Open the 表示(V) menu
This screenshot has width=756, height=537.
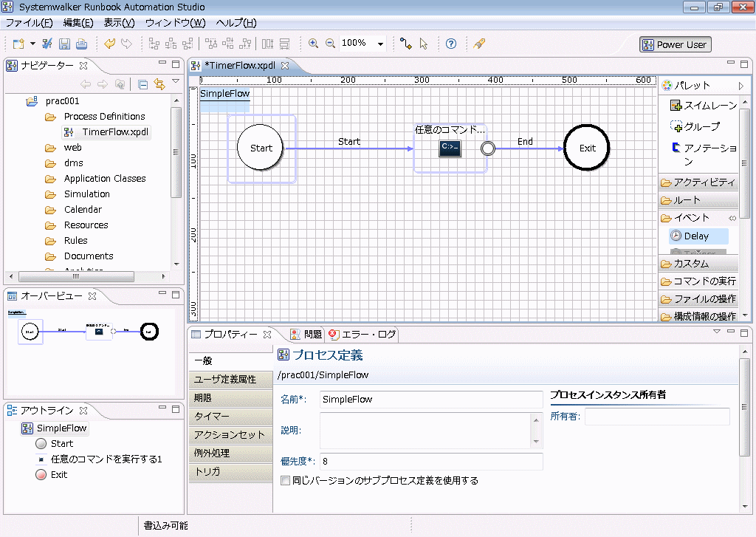pos(119,23)
